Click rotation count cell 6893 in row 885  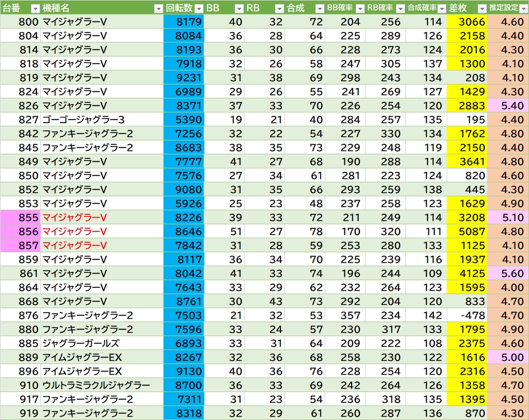click(x=184, y=343)
